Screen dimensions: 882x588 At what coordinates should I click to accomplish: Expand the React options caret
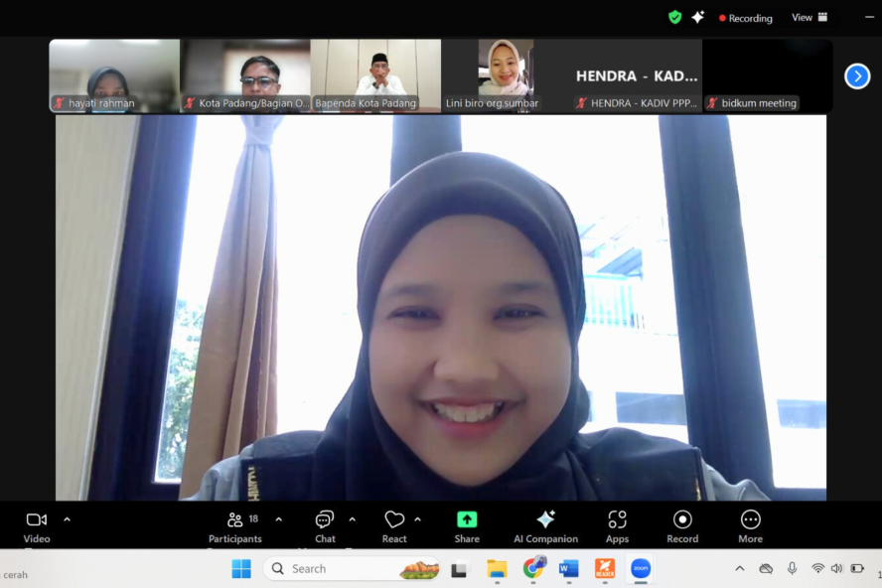point(417,518)
